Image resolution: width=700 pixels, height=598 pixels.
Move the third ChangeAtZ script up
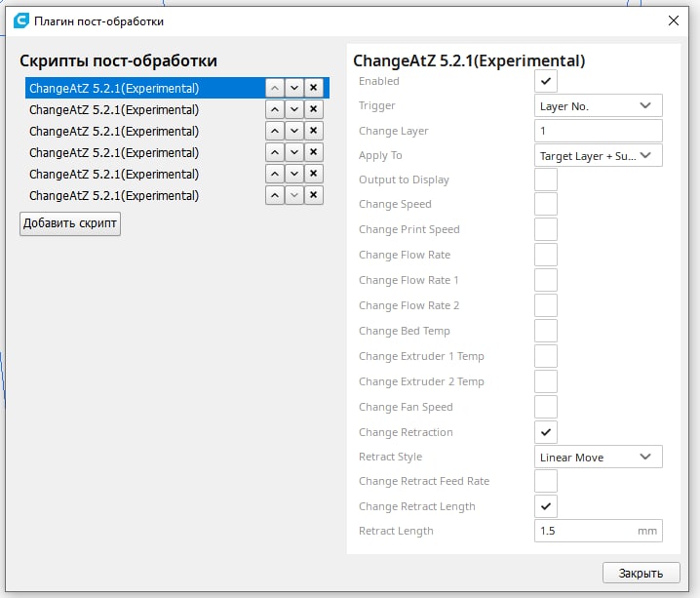[275, 131]
